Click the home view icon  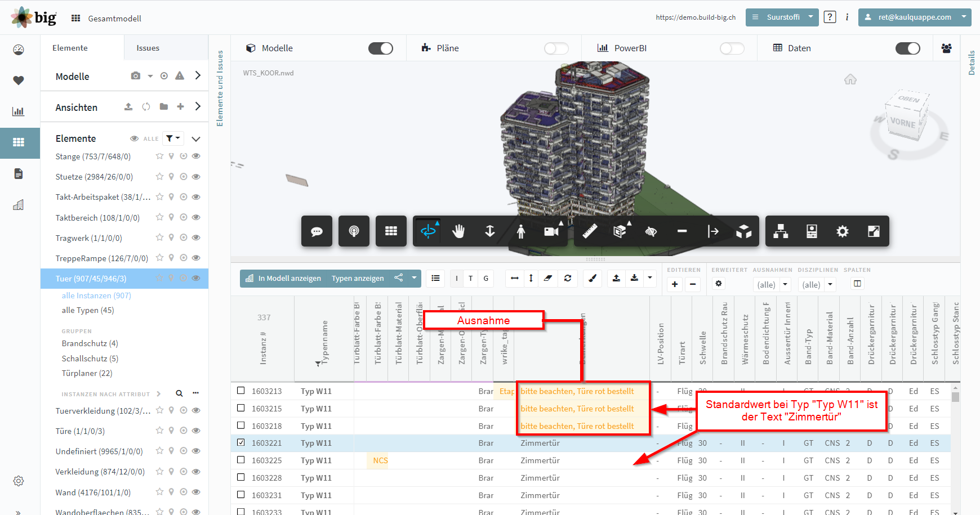coord(850,79)
